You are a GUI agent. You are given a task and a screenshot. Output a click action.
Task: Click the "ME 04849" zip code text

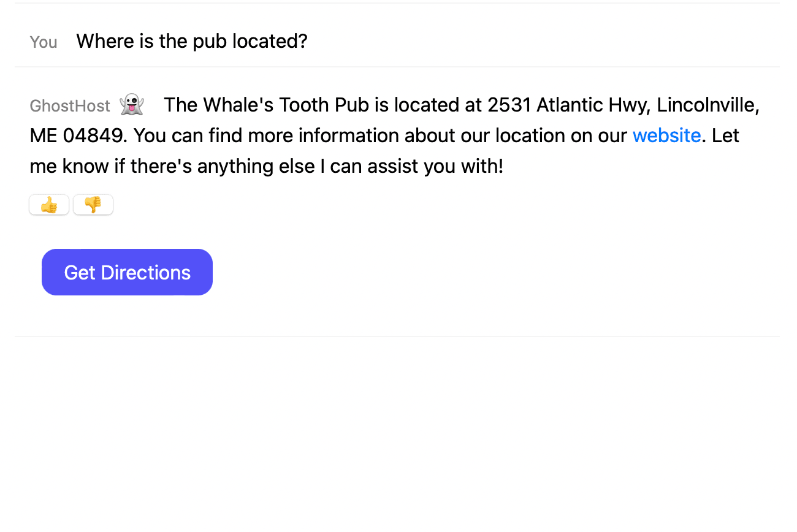pos(76,135)
